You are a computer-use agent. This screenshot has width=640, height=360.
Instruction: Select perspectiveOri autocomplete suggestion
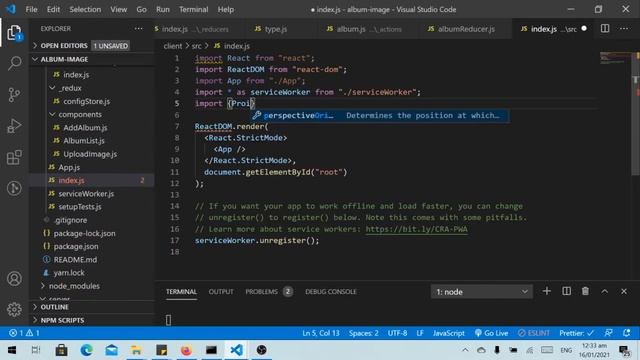(379, 116)
